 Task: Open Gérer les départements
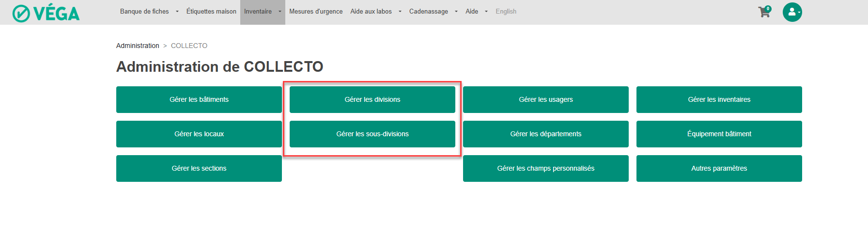point(546,134)
